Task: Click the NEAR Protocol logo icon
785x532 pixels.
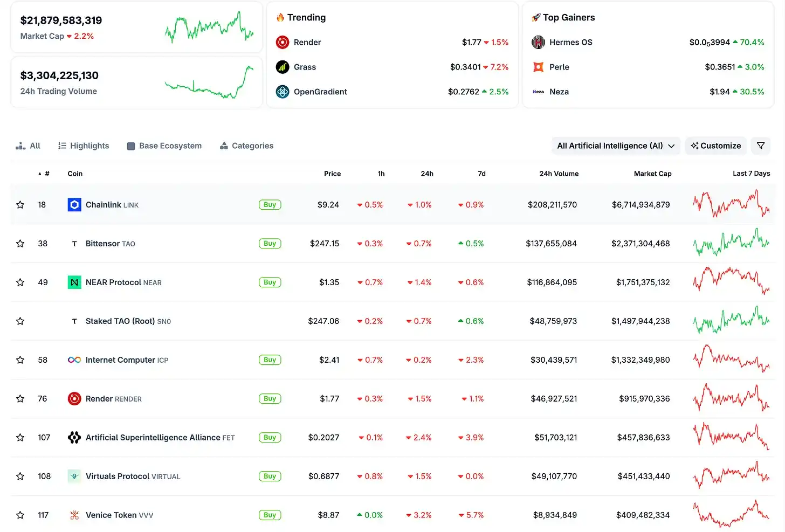Action: tap(74, 282)
